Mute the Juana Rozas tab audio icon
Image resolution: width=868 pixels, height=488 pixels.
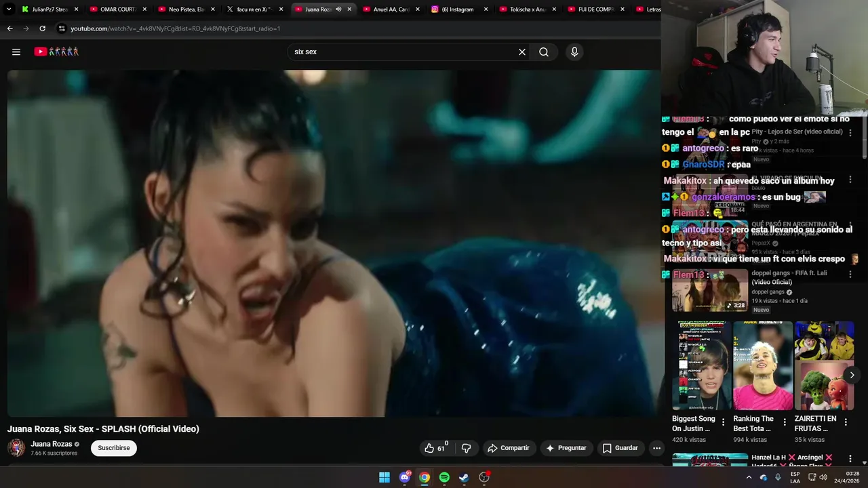[x=338, y=9]
